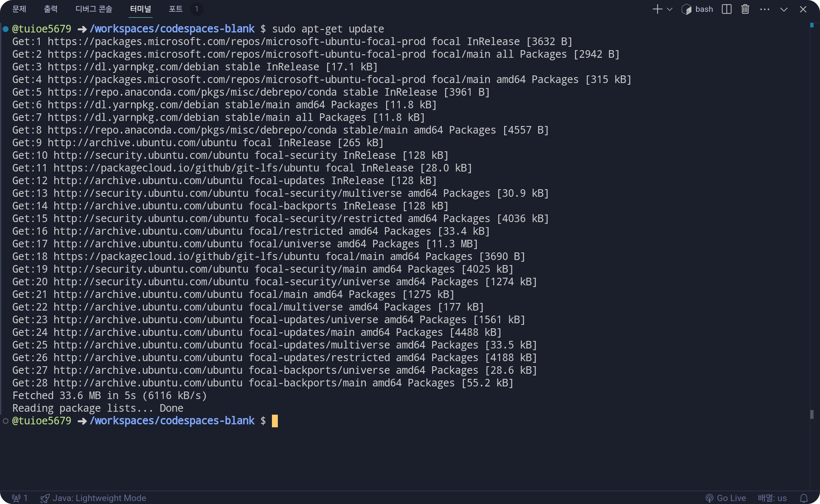Kill terminal with the trash icon
Screen dimensions: 820x504
745,9
